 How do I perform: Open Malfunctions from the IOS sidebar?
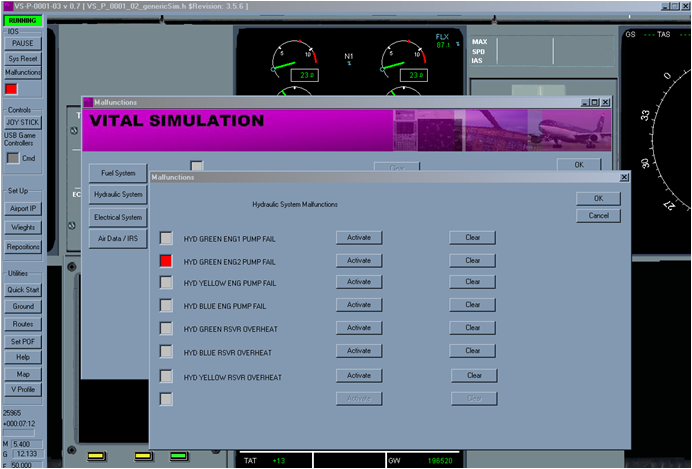pyautogui.click(x=23, y=72)
